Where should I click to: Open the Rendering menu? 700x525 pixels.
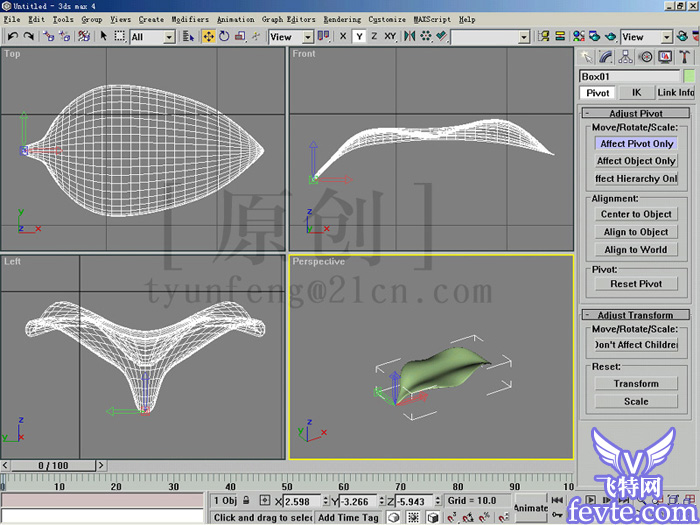(342, 19)
